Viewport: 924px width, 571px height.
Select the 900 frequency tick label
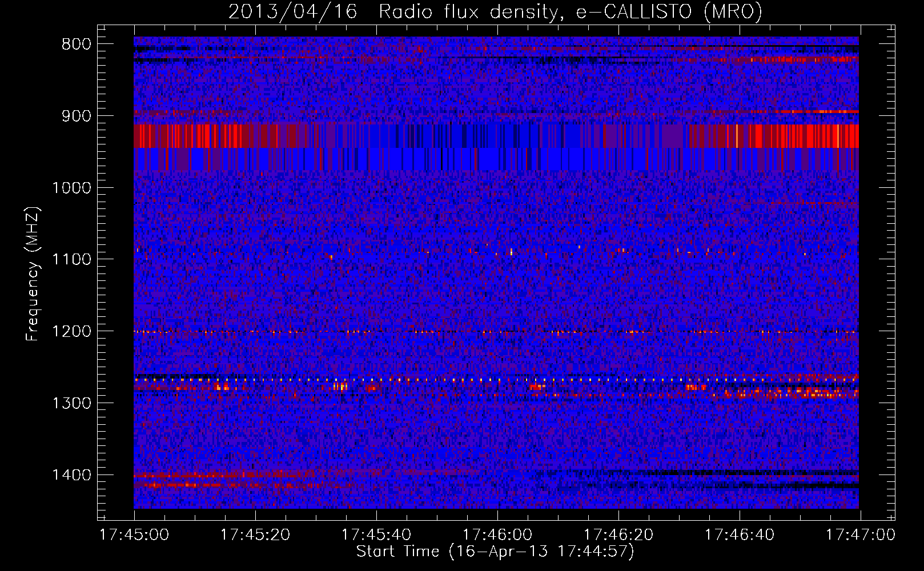coord(76,116)
